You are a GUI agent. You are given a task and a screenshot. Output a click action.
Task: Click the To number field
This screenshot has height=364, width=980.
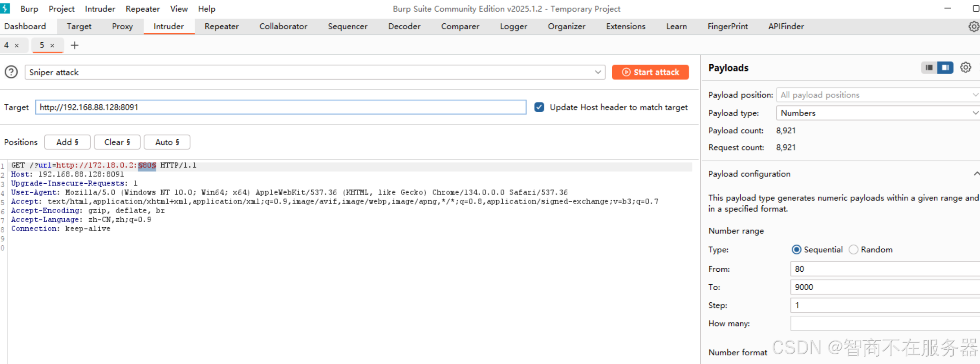point(885,287)
